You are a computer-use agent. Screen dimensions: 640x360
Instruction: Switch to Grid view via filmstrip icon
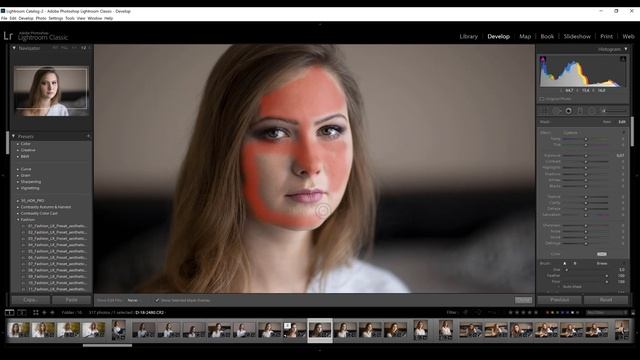coord(36,313)
